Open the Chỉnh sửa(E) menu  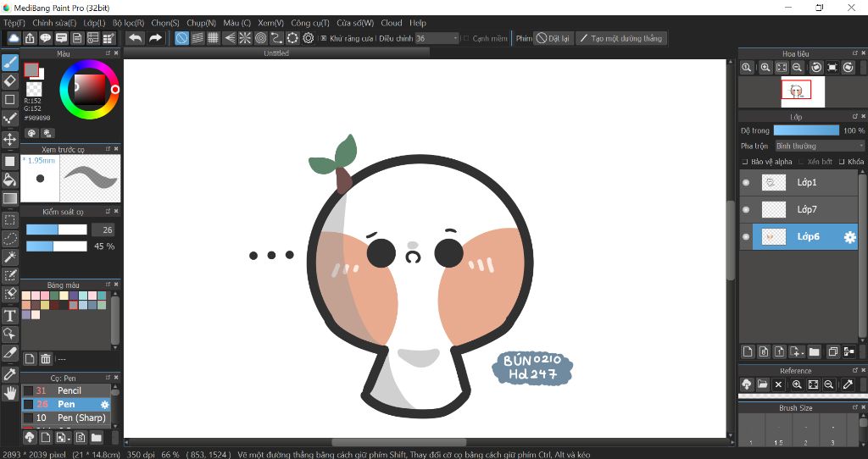tap(54, 23)
